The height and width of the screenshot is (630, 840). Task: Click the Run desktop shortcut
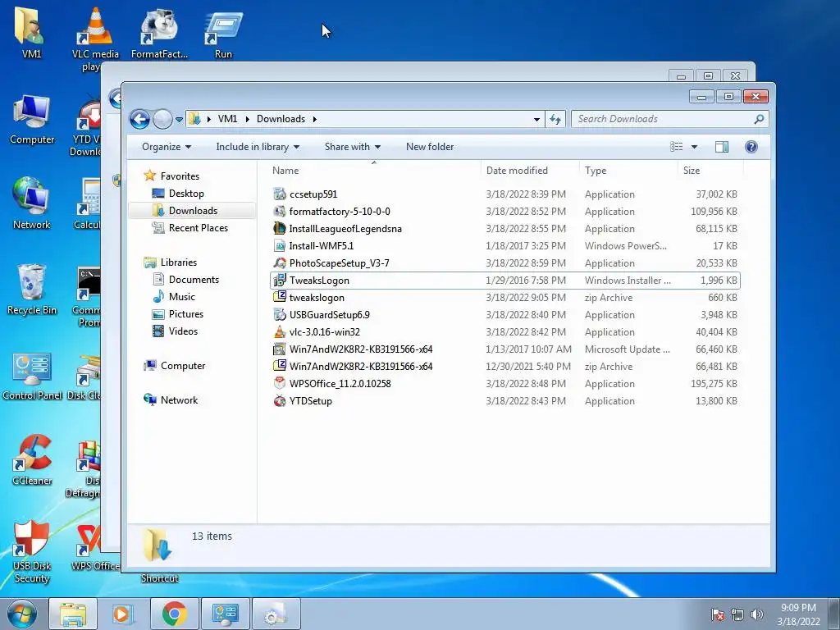click(x=223, y=28)
